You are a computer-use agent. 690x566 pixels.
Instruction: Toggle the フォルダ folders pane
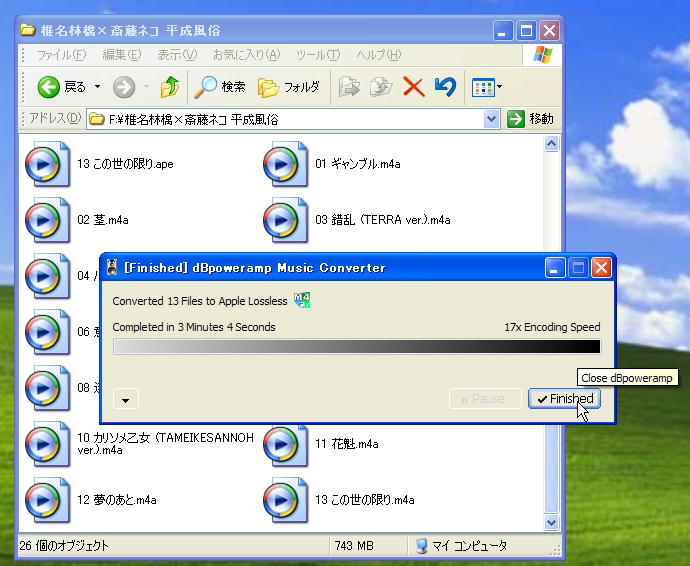pos(289,87)
